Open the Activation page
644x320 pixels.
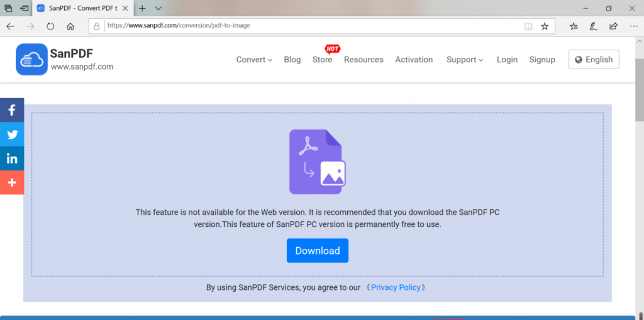click(414, 60)
